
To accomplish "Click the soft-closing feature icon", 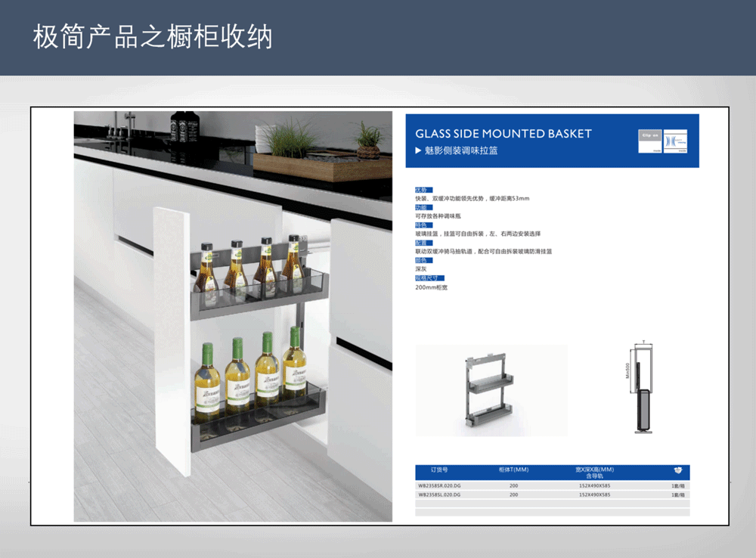I will tap(675, 141).
